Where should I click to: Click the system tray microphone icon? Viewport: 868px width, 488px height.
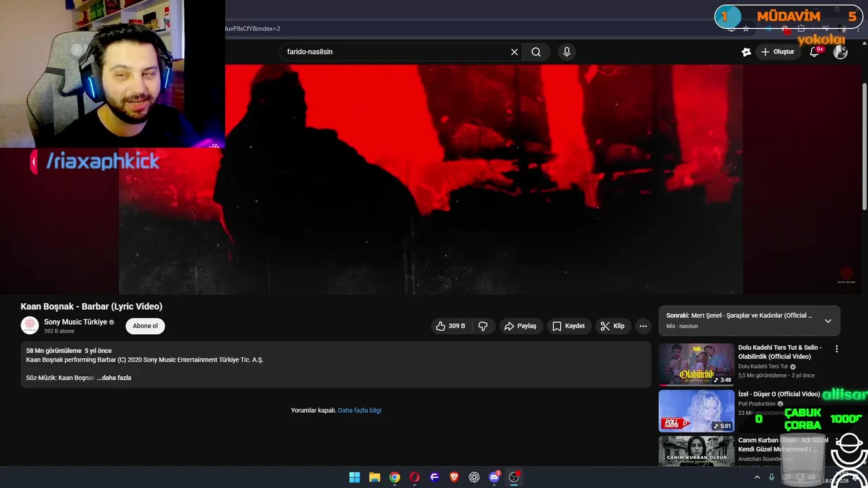coord(772,477)
